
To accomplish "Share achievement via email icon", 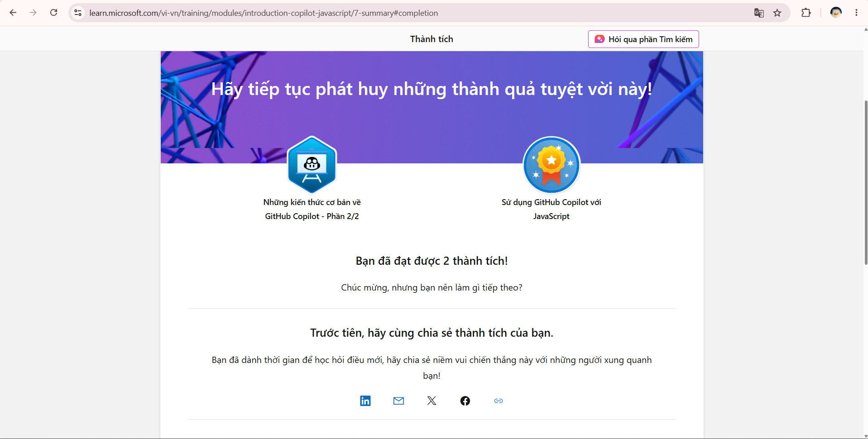I will point(398,401).
